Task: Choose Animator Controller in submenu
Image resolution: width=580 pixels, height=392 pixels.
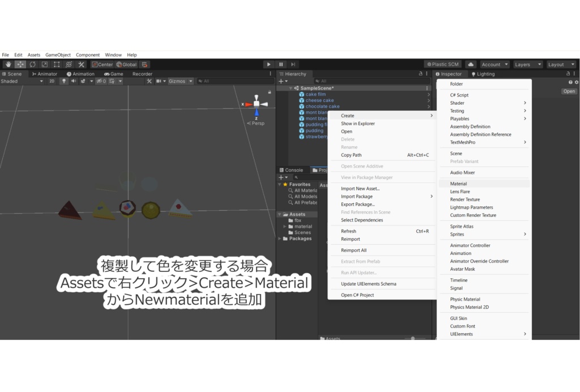Action: (484, 245)
